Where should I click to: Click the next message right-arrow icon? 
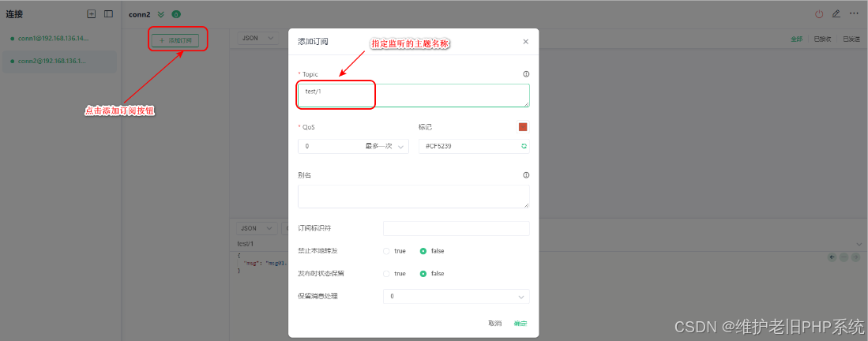856,257
